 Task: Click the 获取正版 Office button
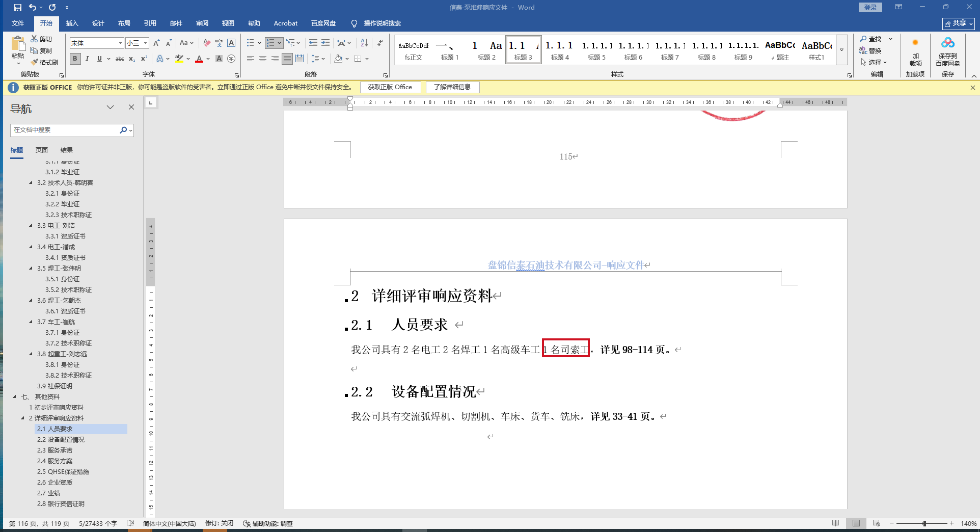pos(390,87)
